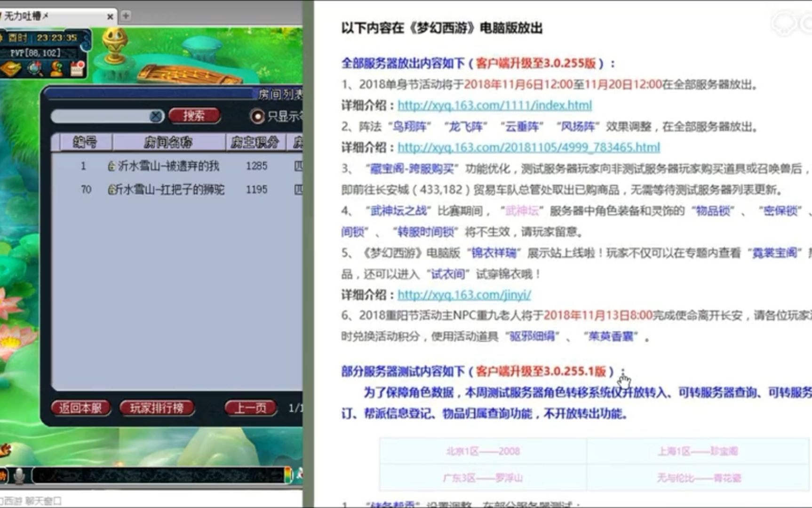Viewport: 812px width, 508px height.
Task: Close the 无力吐槽 tab
Action: coord(110,16)
